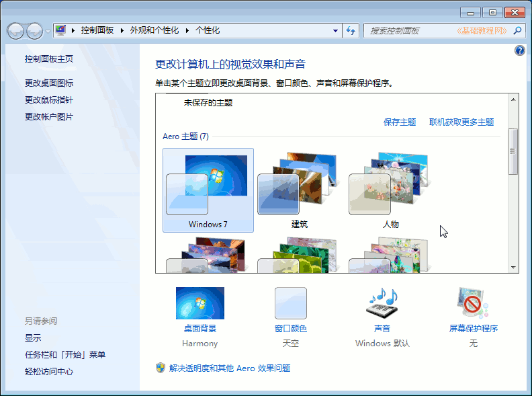Open recent pages dropdown next to forward arrow
Viewport: 532px width, 396px height.
pos(48,32)
